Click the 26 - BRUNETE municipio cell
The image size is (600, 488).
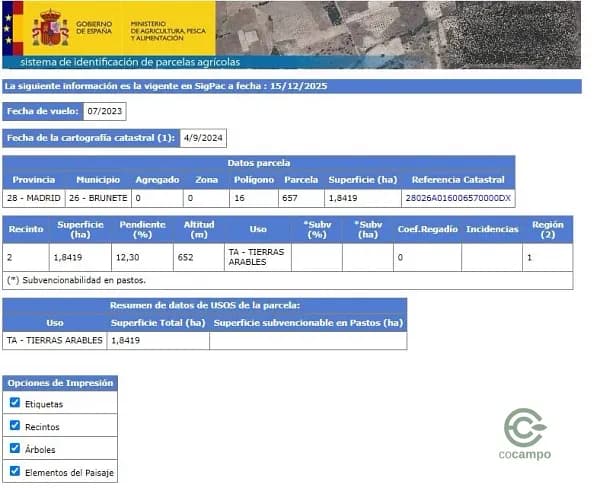click(x=98, y=198)
